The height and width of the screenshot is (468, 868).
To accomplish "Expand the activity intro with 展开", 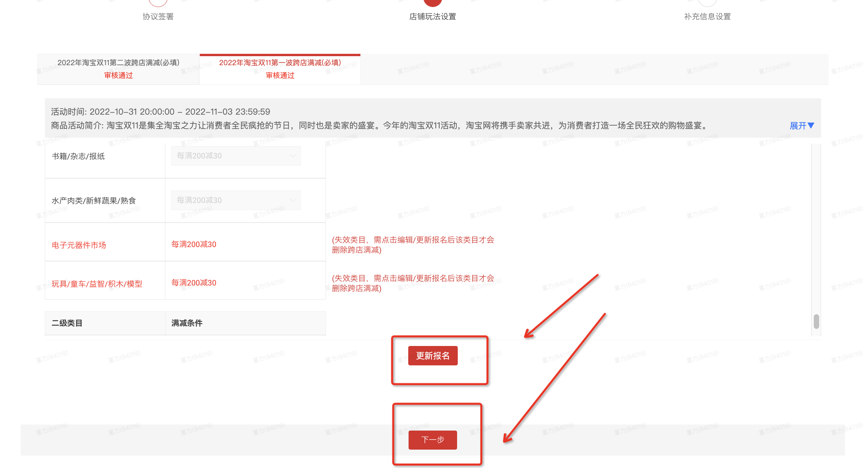I will [x=802, y=126].
